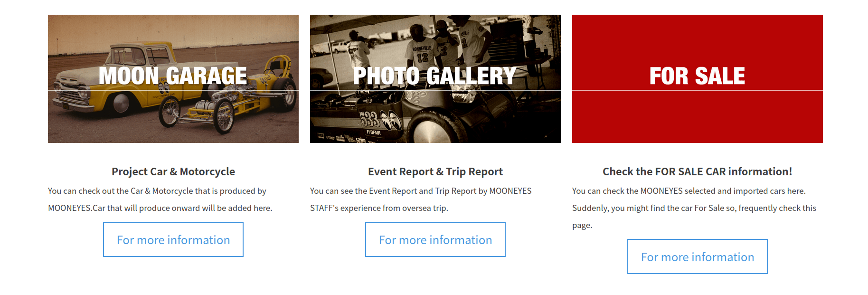Click the paragraph about MOONEYES selected imported cars
Image resolution: width=868 pixels, height=295 pixels.
tap(694, 208)
